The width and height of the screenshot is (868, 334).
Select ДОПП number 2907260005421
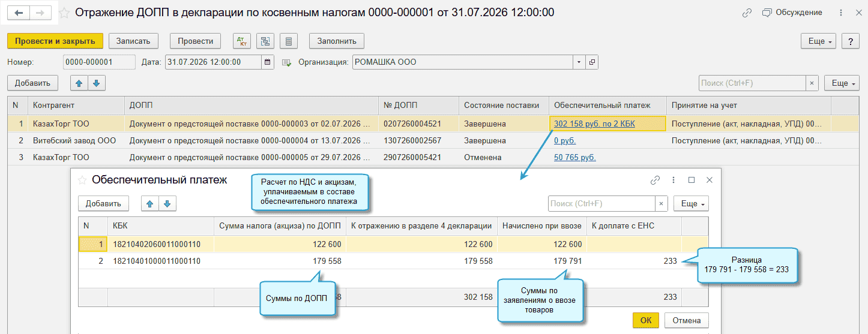[x=412, y=157]
